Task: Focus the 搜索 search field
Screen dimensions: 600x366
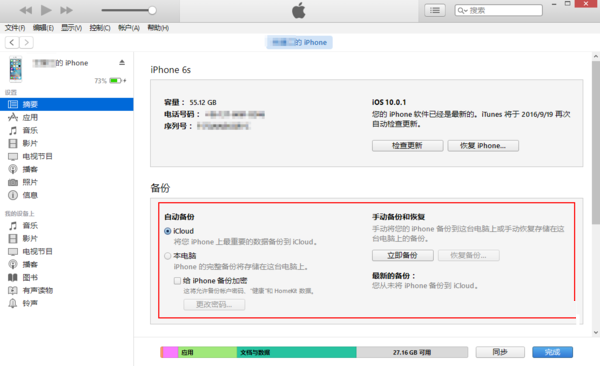Action: 498,10
